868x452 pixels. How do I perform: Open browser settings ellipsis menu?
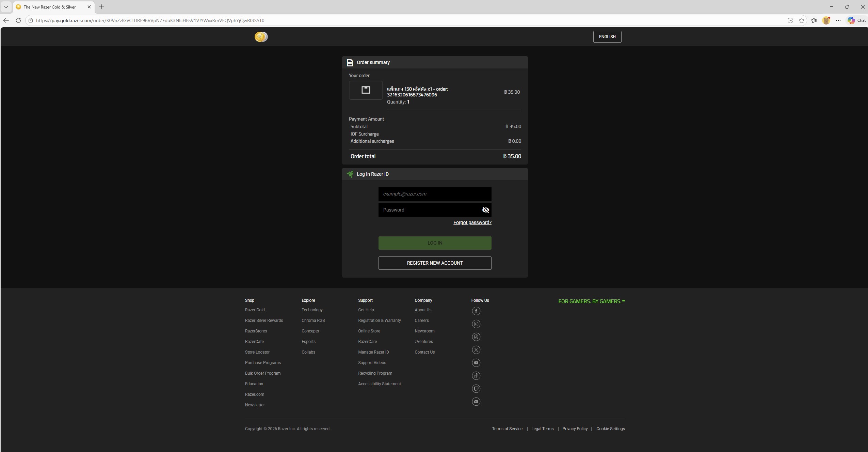coord(838,20)
